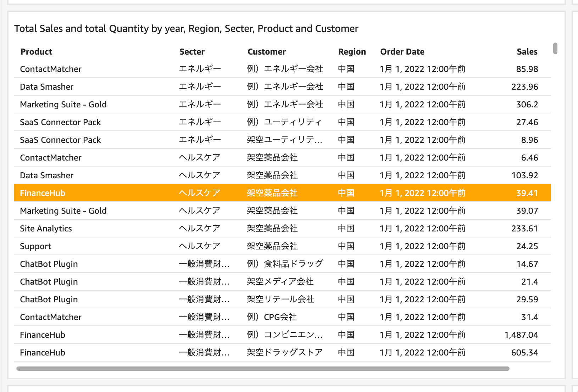Click the Region column header
The height and width of the screenshot is (392, 578).
tap(352, 51)
